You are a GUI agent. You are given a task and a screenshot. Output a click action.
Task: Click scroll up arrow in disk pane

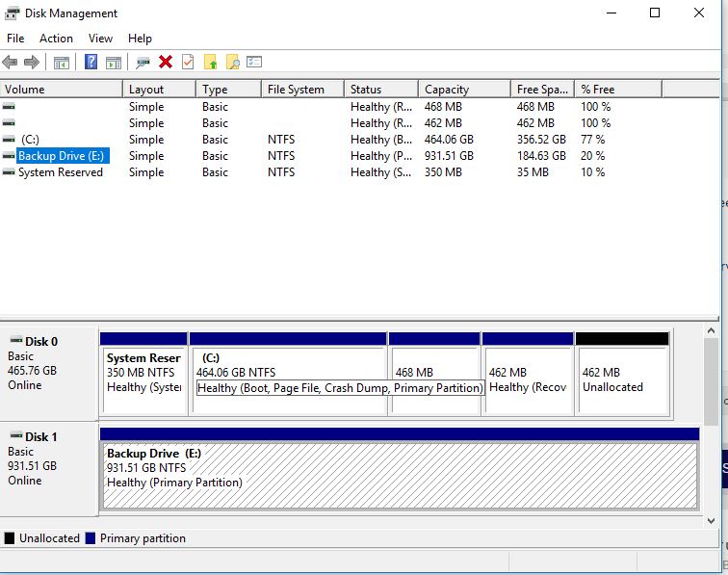pyautogui.click(x=711, y=331)
